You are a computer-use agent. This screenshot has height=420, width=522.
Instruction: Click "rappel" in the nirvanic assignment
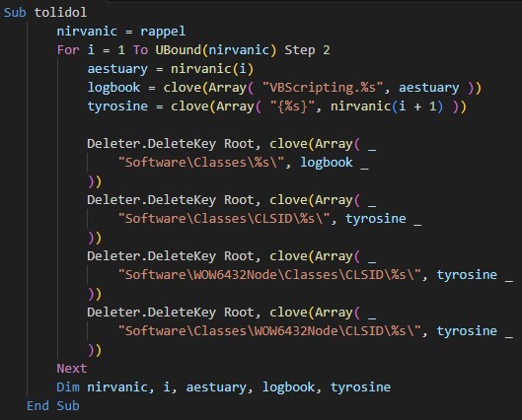pyautogui.click(x=163, y=32)
